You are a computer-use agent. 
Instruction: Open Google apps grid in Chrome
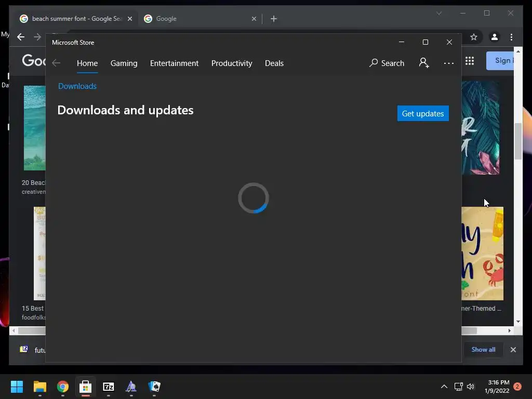click(x=470, y=61)
